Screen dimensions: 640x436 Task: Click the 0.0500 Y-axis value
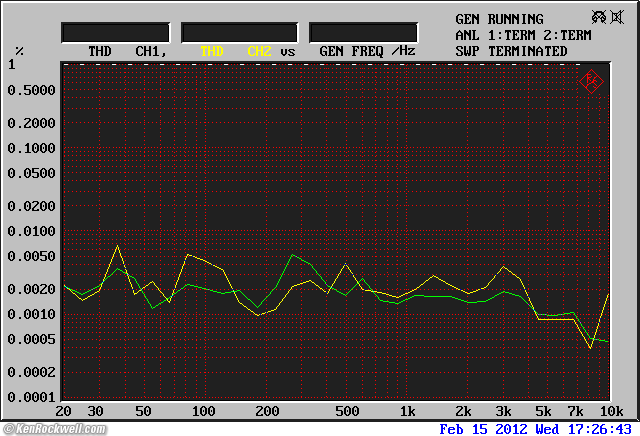(x=31, y=173)
